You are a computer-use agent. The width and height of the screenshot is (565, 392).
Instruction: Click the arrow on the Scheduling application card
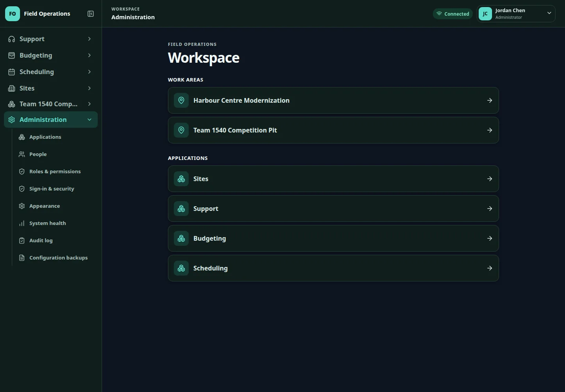coord(490,268)
